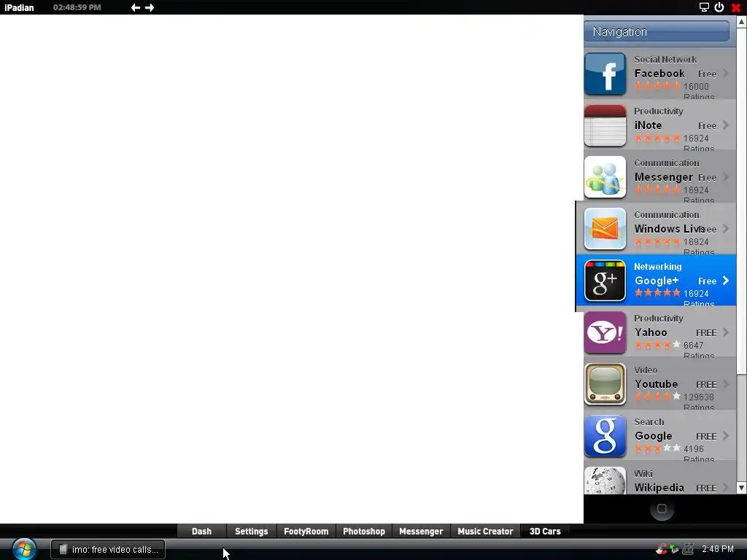Open the Windows Live mail icon
Image resolution: width=747 pixels, height=560 pixels.
tap(605, 229)
